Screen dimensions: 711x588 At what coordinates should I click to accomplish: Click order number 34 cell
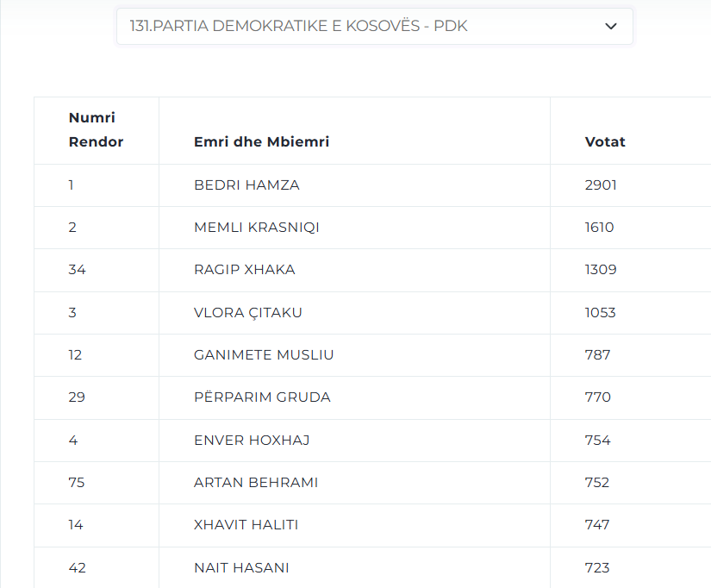pyautogui.click(x=97, y=270)
